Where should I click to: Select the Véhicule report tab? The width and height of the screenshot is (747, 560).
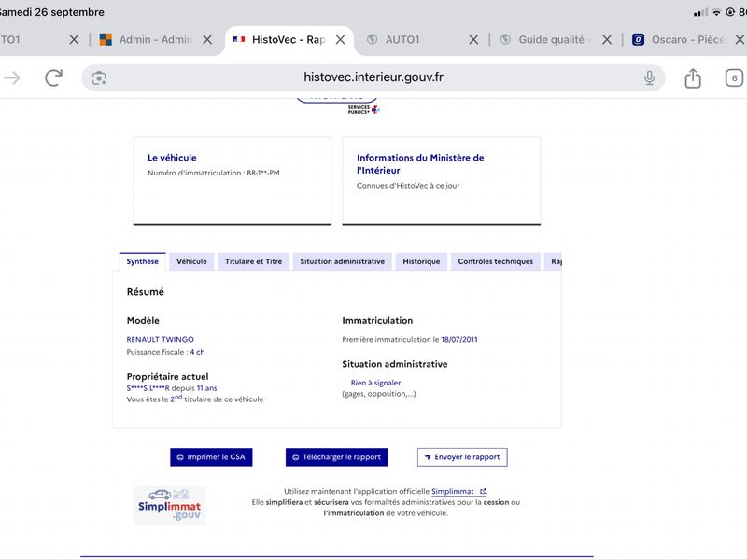191,261
